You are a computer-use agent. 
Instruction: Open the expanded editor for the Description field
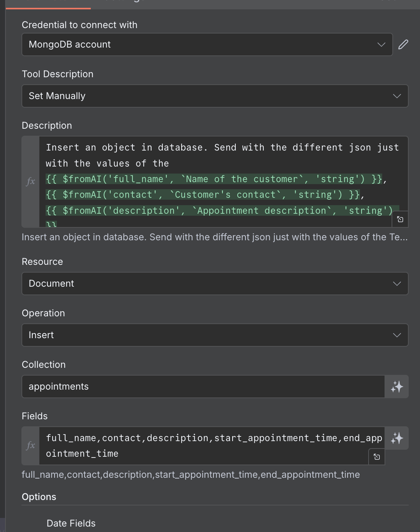click(400, 220)
